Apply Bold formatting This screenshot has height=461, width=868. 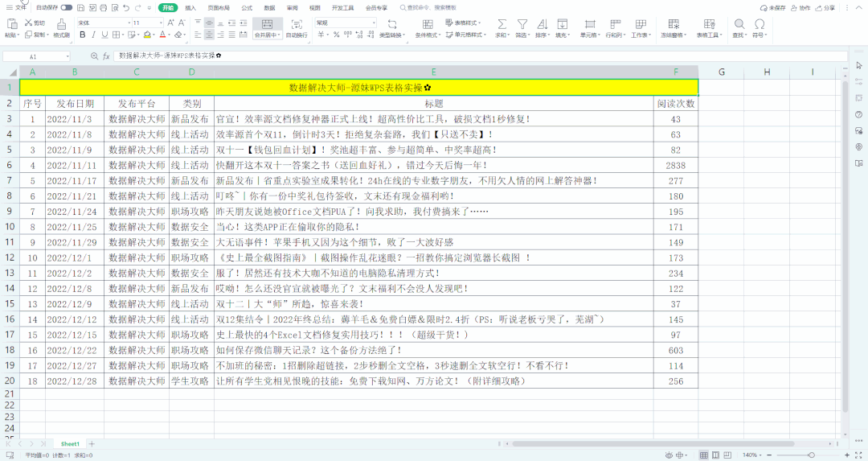[83, 35]
